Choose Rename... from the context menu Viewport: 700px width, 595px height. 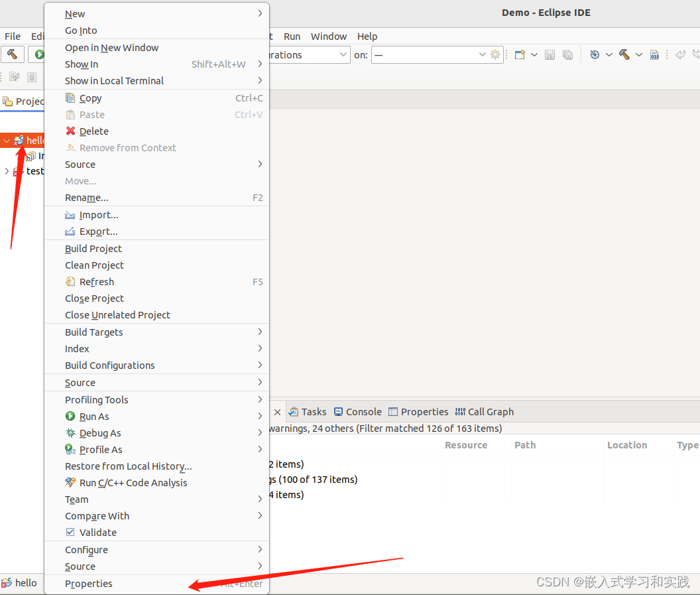click(x=156, y=198)
